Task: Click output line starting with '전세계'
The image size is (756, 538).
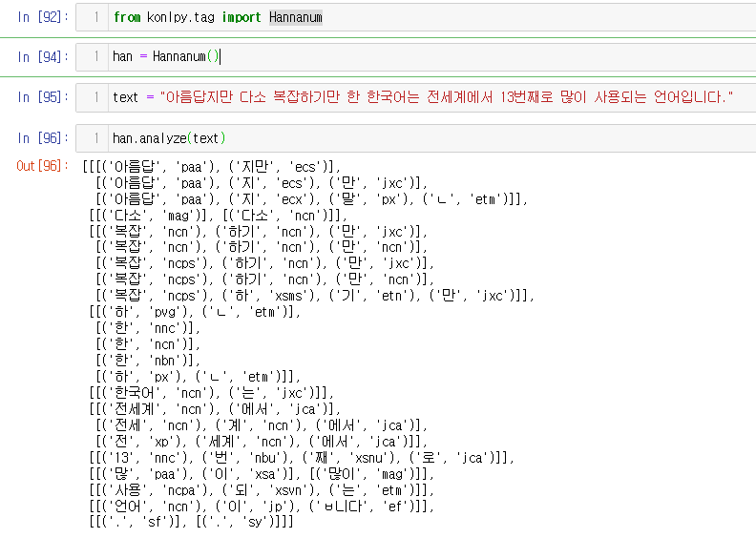Action: click(215, 409)
